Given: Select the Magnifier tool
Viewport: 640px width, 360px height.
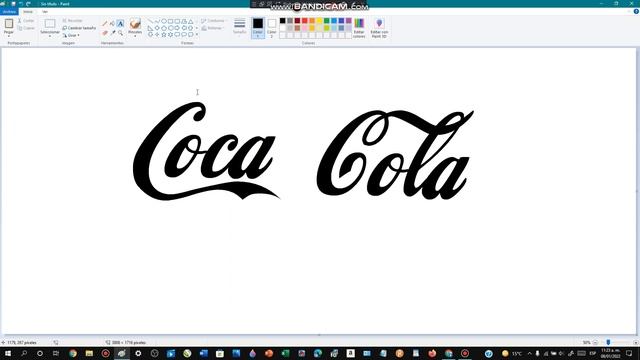Looking at the screenshot, I should tap(120, 33).
